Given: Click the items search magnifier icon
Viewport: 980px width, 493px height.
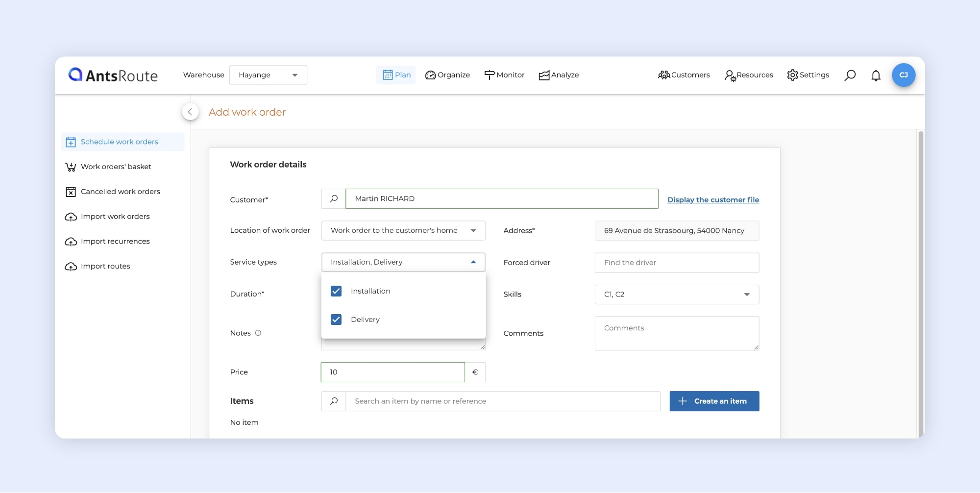Looking at the screenshot, I should tap(334, 401).
